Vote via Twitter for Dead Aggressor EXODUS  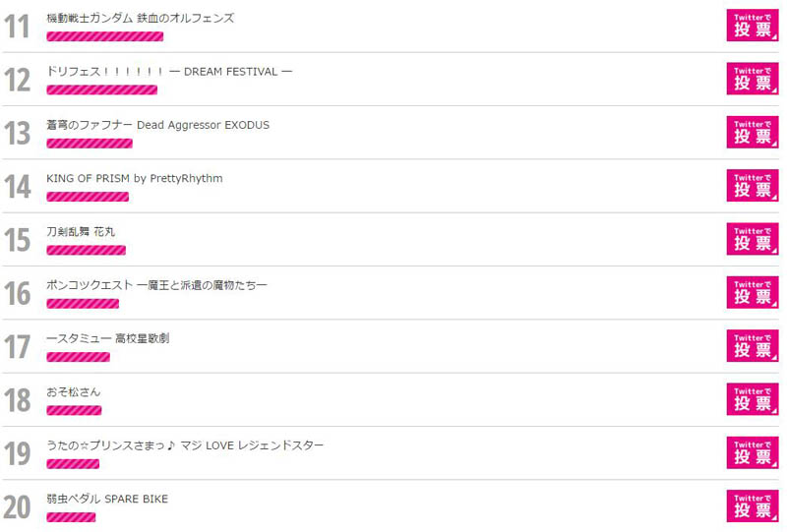click(753, 132)
